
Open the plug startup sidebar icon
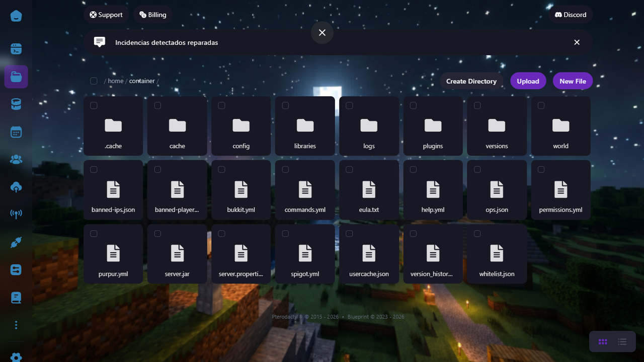[16, 243]
